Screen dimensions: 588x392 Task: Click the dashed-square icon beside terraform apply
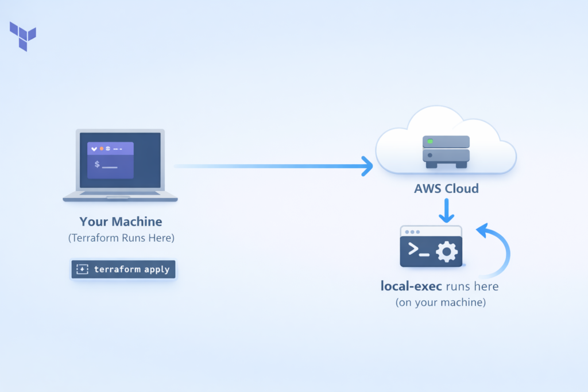[x=82, y=269]
